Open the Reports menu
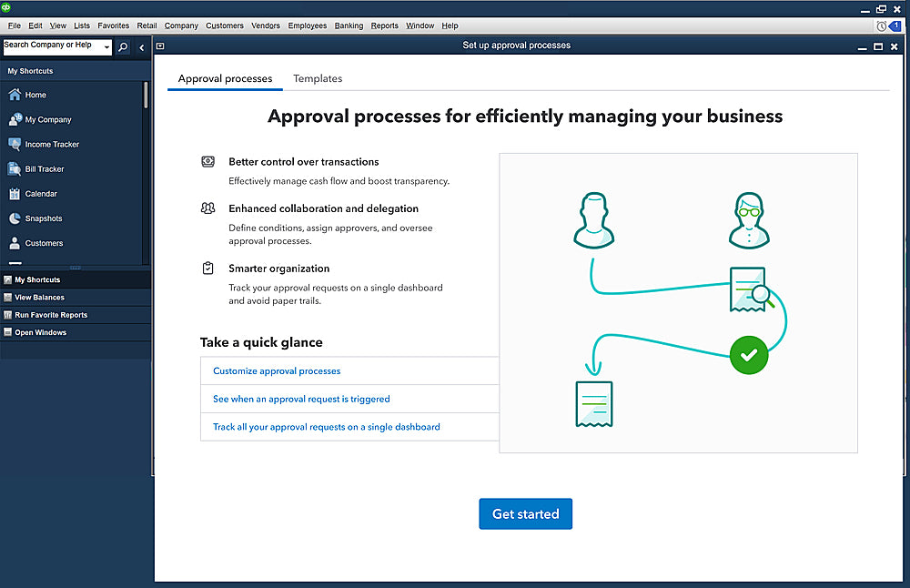Screen dimensions: 910x588 click(x=384, y=25)
